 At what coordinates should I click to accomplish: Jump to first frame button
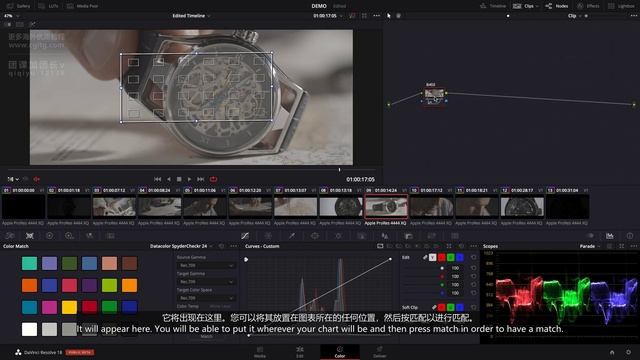click(158, 179)
